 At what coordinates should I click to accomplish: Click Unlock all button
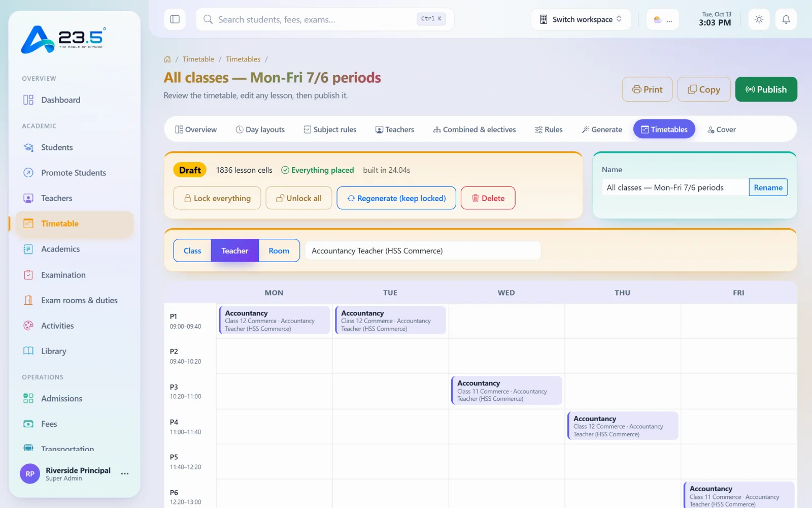(x=299, y=198)
